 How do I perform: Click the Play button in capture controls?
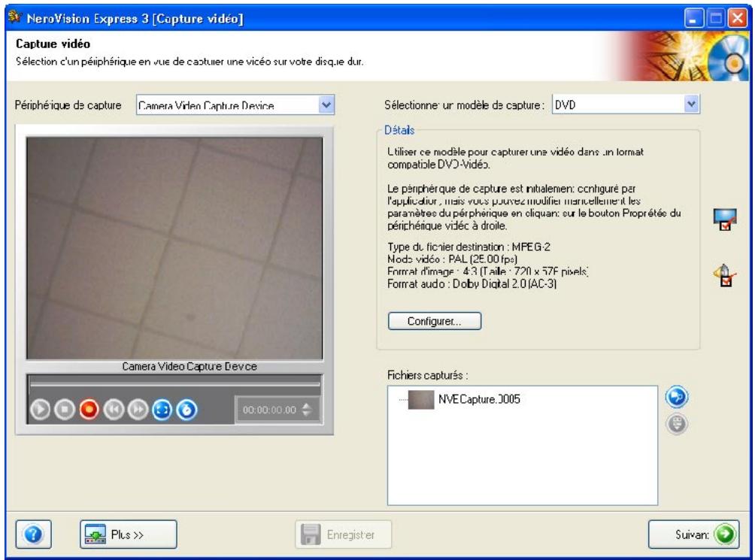pyautogui.click(x=40, y=410)
